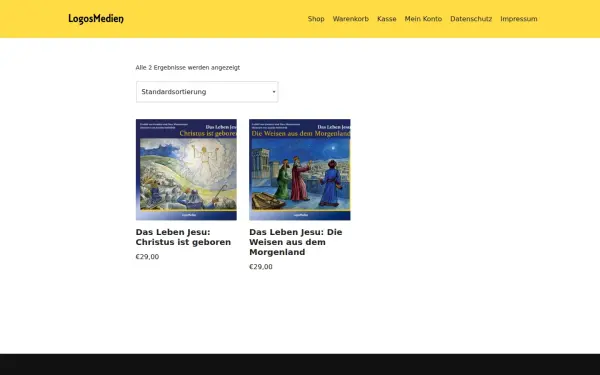Image resolution: width=600 pixels, height=375 pixels.
Task: Navigate to Mein Konto
Action: point(423,19)
